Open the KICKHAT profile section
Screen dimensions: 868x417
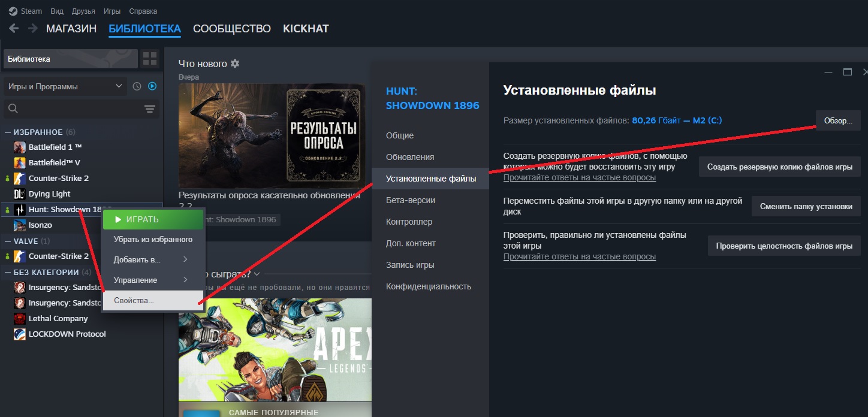coord(306,29)
